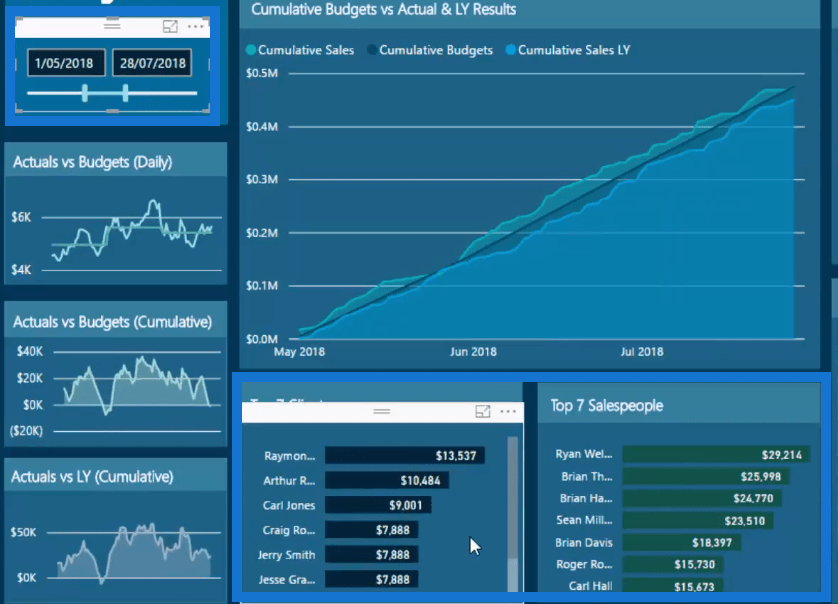Click start date field 1/05/2018
This screenshot has height=604, width=838.
pos(66,63)
